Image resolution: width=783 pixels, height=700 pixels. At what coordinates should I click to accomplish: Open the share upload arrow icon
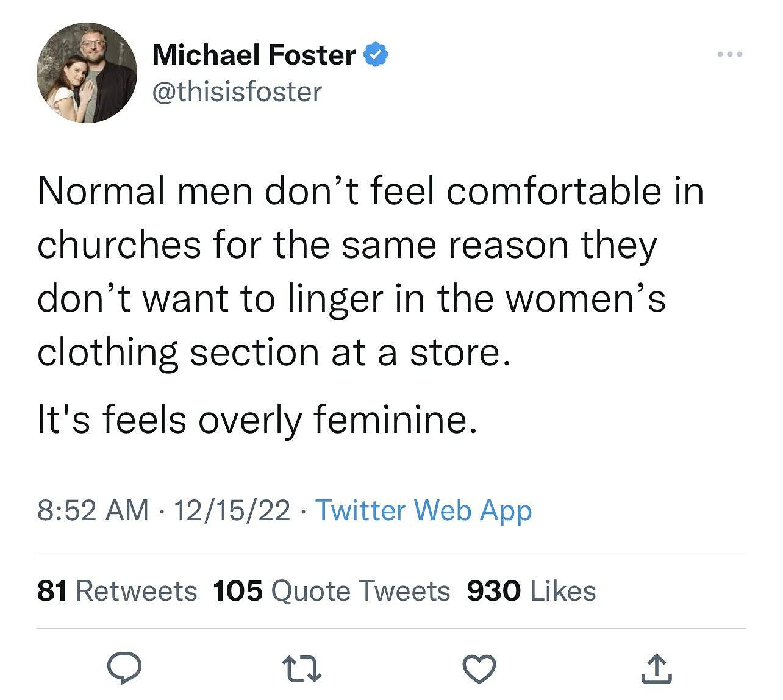pyautogui.click(x=657, y=668)
